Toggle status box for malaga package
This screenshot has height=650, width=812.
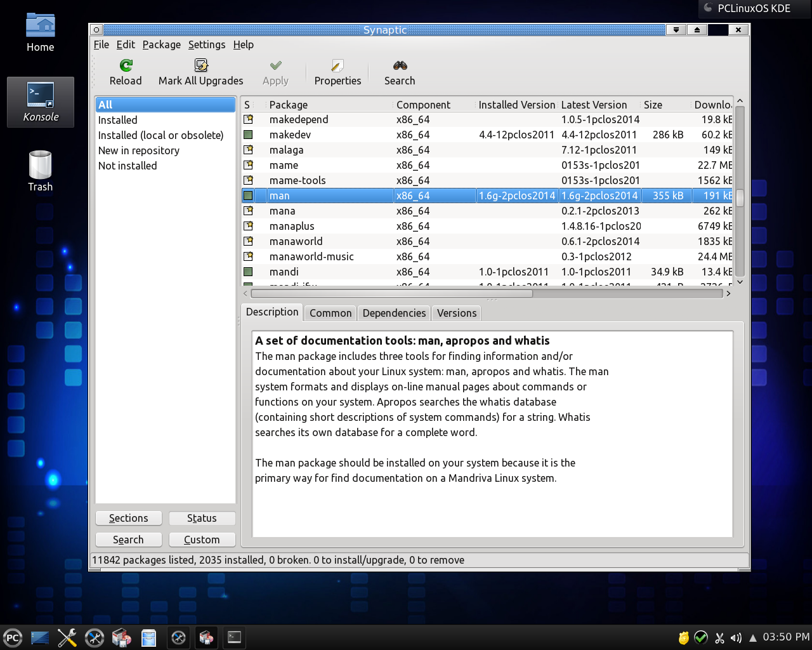pos(248,150)
